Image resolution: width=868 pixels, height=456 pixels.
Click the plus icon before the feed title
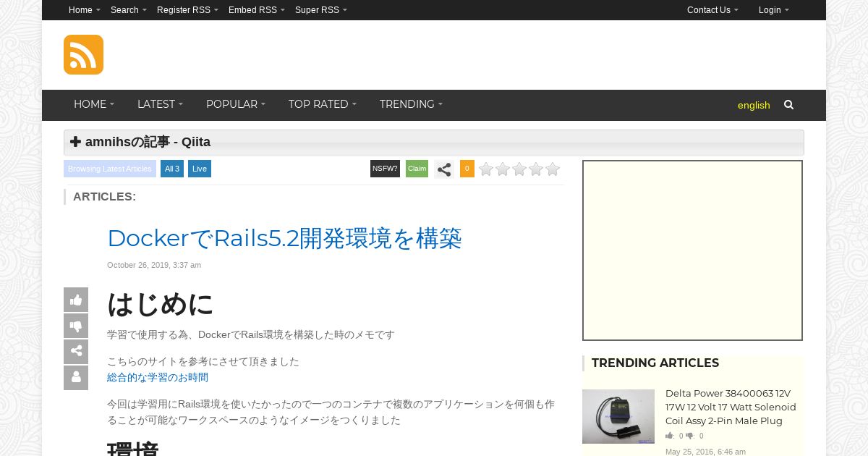click(x=75, y=142)
